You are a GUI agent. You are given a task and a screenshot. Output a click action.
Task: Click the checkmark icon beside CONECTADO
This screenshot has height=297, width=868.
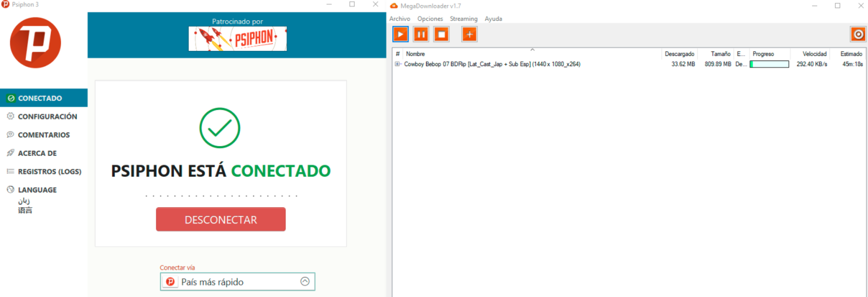[10, 98]
